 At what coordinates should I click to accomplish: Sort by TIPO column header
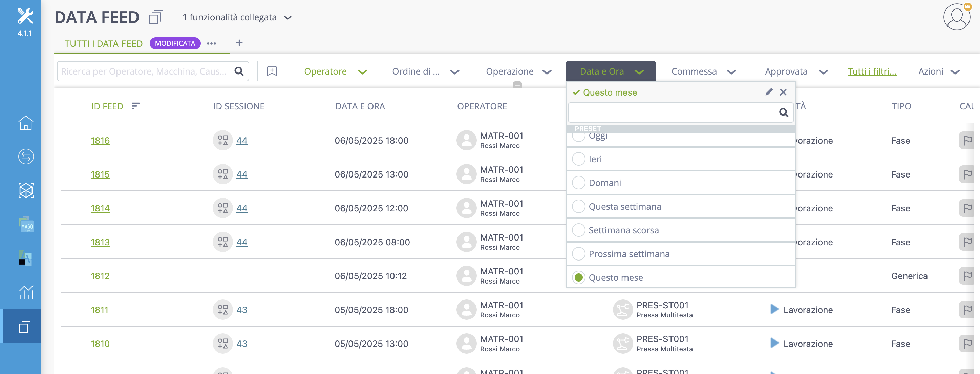click(901, 106)
